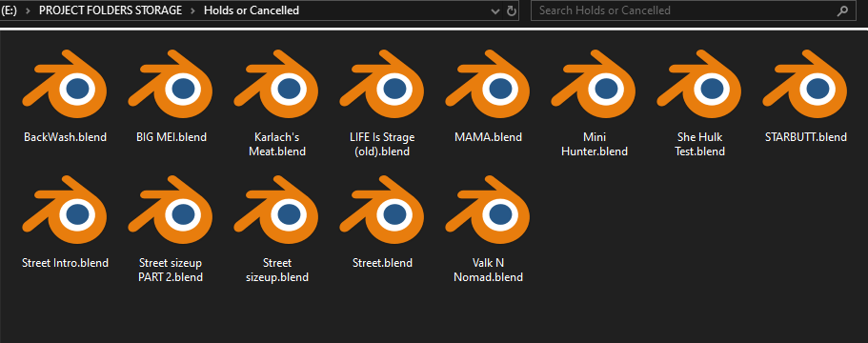Select the MAMA.blend file icon
This screenshot has height=343, width=868.
[x=488, y=84]
